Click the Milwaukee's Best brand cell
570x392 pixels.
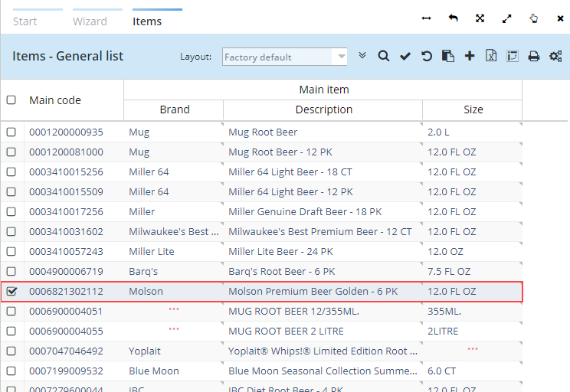pyautogui.click(x=174, y=231)
